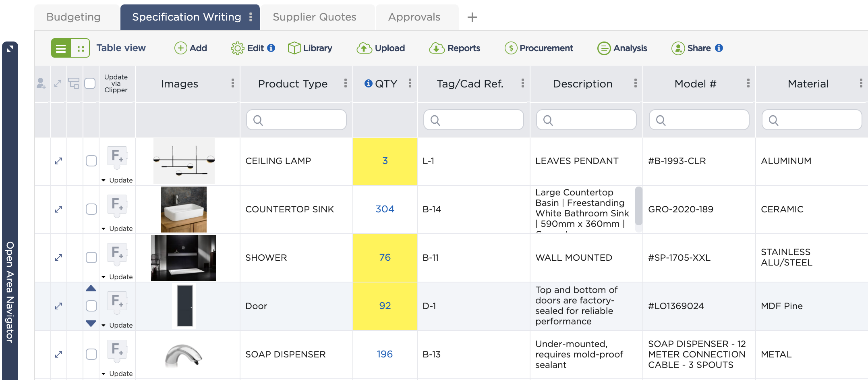
Task: Check the Door row checkbox
Action: [x=91, y=306]
